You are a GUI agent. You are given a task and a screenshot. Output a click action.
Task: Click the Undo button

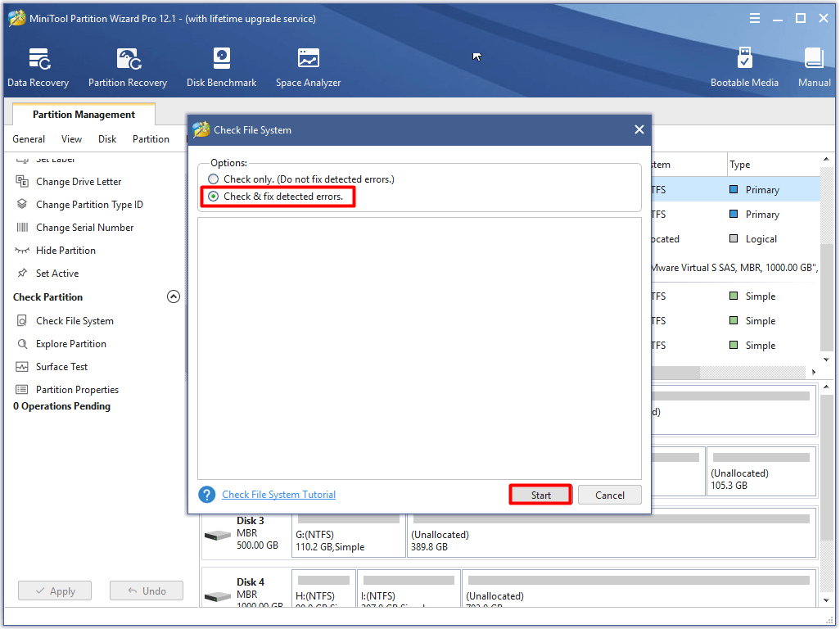point(147,591)
